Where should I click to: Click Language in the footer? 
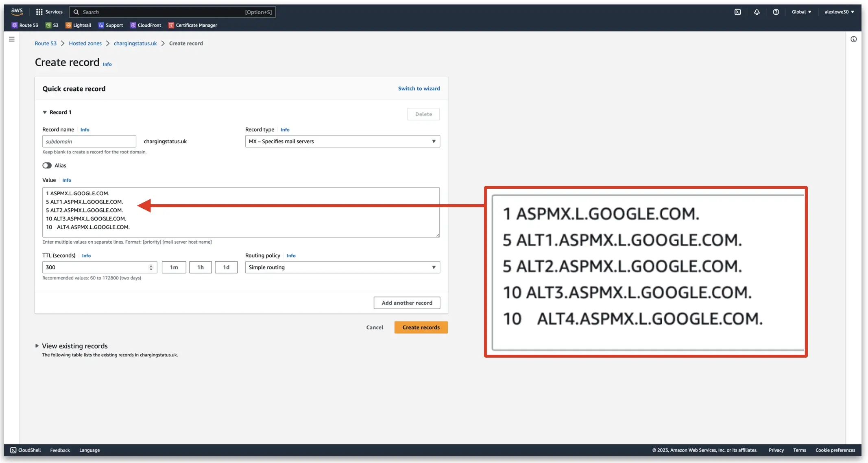coord(89,450)
